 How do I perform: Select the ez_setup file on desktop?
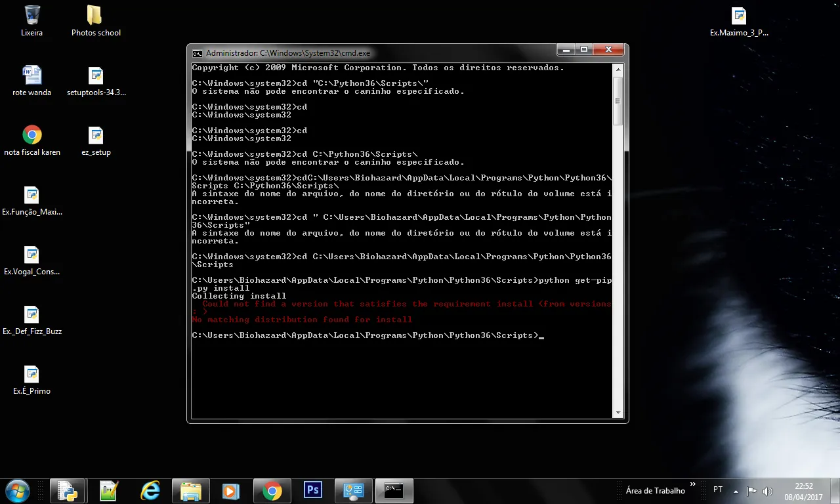[96, 140]
